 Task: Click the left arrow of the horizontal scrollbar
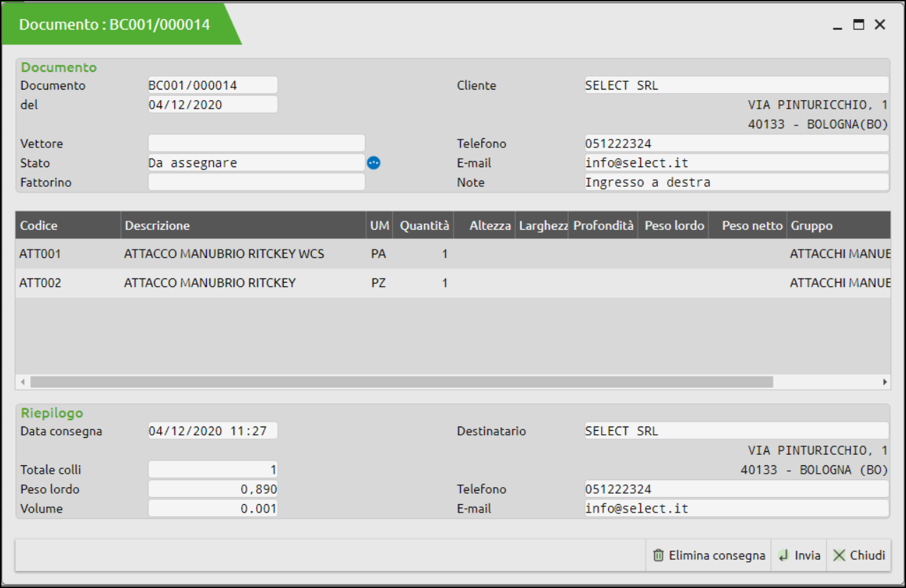coord(23,381)
